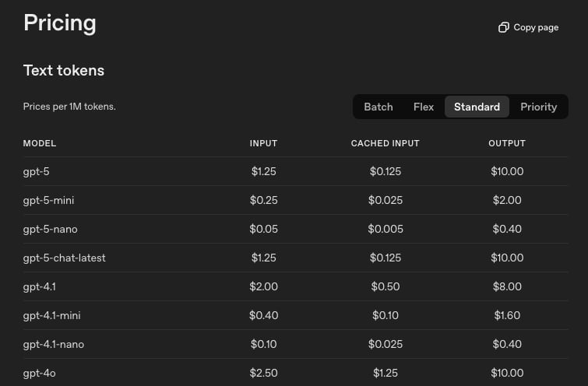The height and width of the screenshot is (386, 588).
Task: Click gpt-5-chat-latest output price $10.00
Action: click(507, 258)
